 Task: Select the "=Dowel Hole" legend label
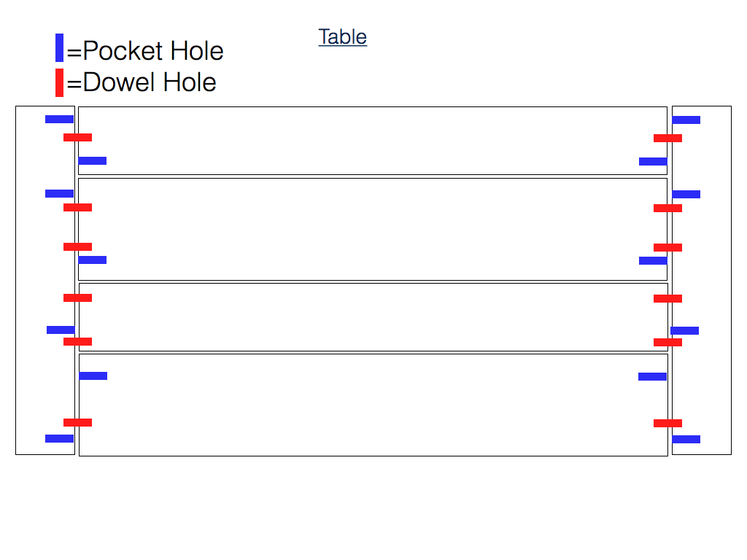[x=142, y=82]
